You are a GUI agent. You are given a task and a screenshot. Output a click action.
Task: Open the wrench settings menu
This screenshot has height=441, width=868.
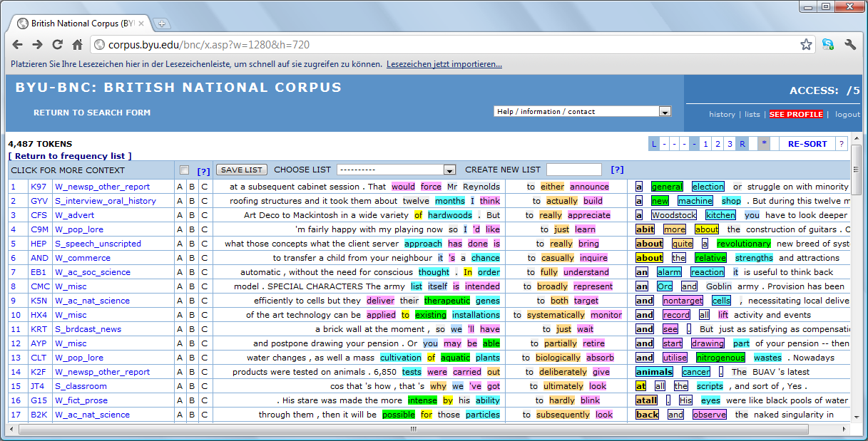click(x=850, y=44)
